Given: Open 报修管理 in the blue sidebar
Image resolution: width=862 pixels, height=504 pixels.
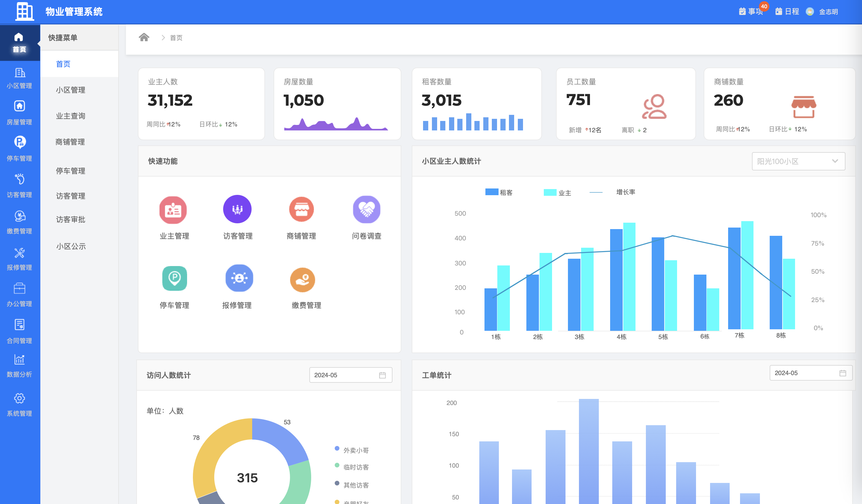Looking at the screenshot, I should pos(20,259).
